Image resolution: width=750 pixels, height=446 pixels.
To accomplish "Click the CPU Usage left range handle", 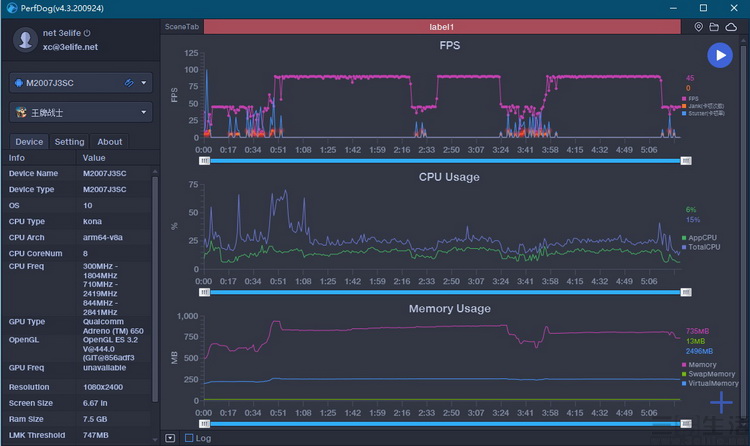I will 204,292.
